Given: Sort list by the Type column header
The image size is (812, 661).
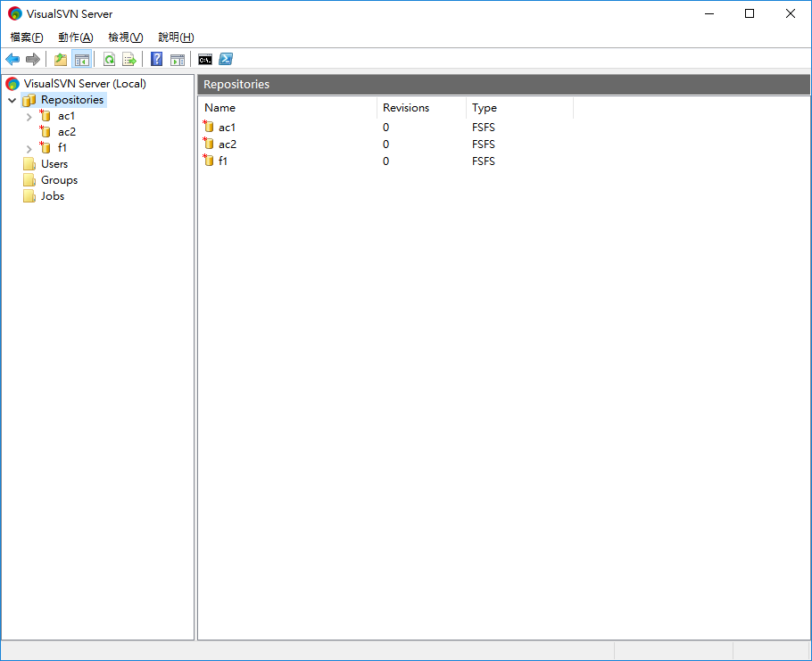Looking at the screenshot, I should coord(520,108).
